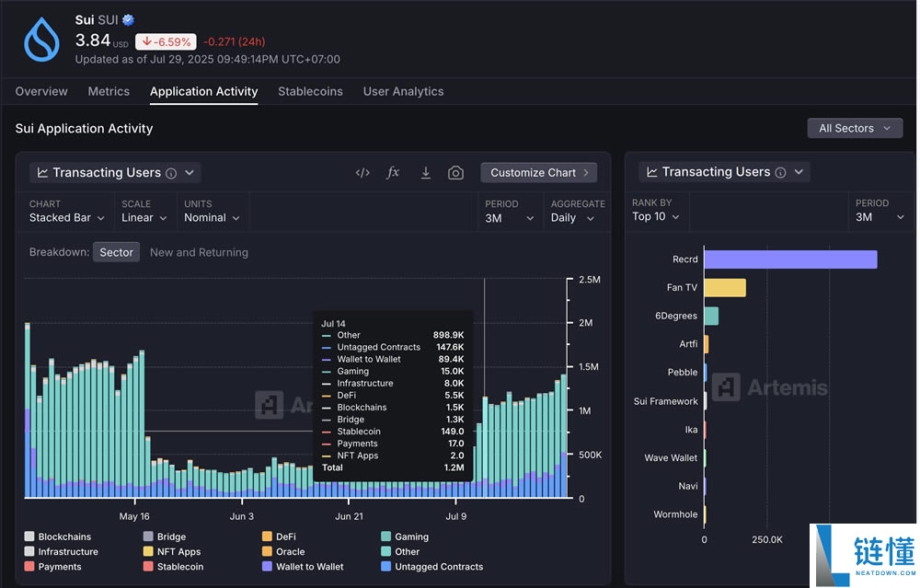Viewport: 920px width, 588px height.
Task: Switch to the Stablecoins tab
Action: [310, 91]
